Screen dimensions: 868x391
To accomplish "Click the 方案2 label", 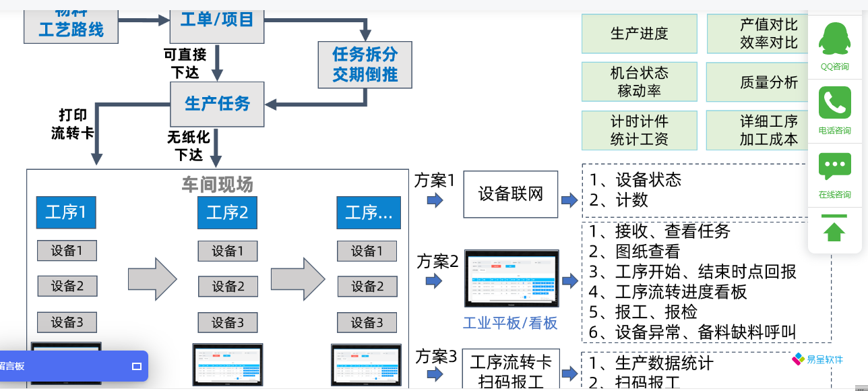I will pos(437,262).
